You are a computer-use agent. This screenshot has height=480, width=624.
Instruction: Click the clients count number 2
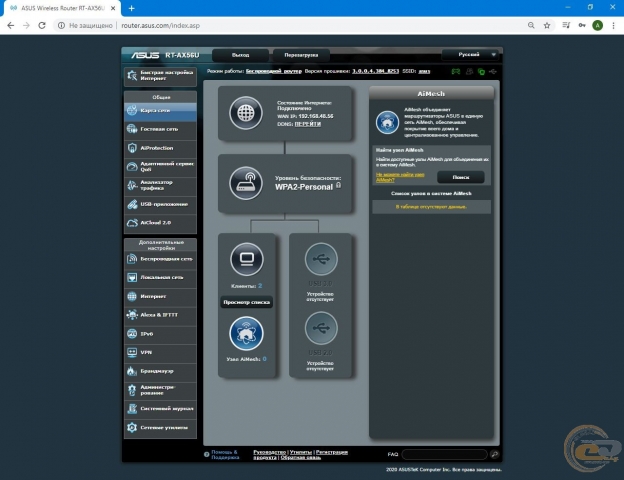click(260, 286)
